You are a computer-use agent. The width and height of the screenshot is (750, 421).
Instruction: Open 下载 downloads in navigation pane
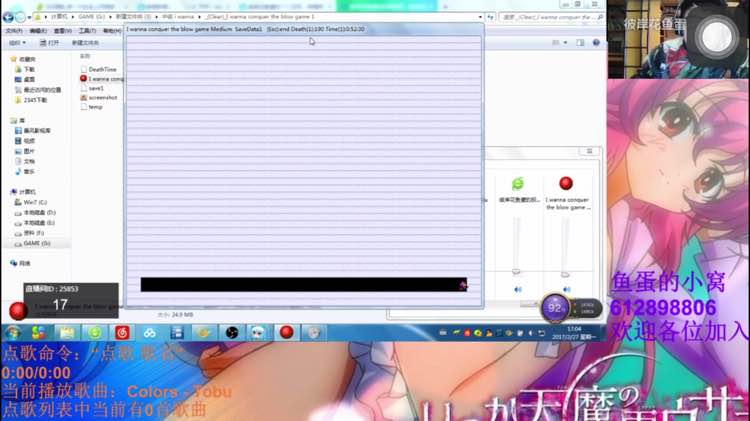coord(24,69)
